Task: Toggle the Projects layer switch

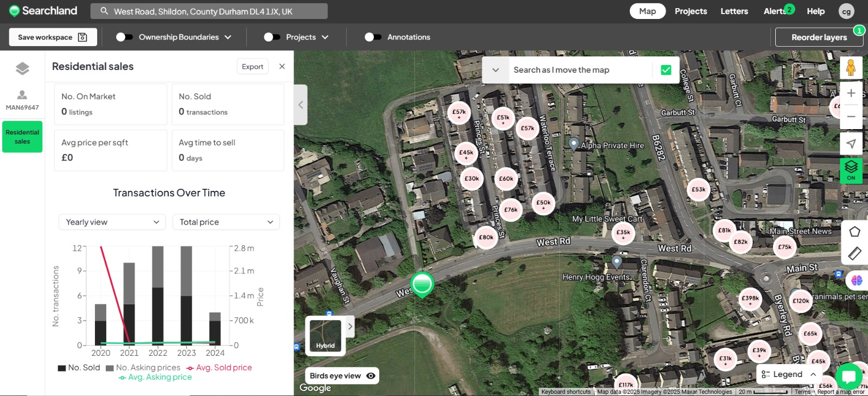Action: (272, 37)
